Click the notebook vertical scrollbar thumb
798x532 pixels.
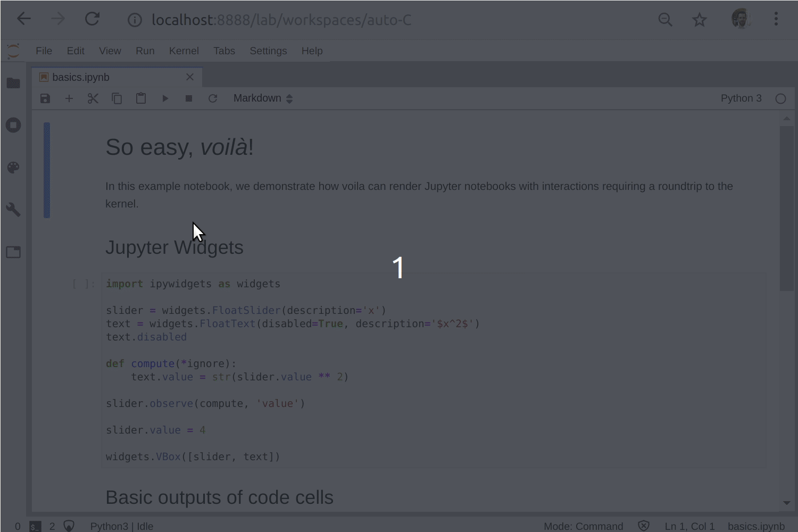[787, 209]
